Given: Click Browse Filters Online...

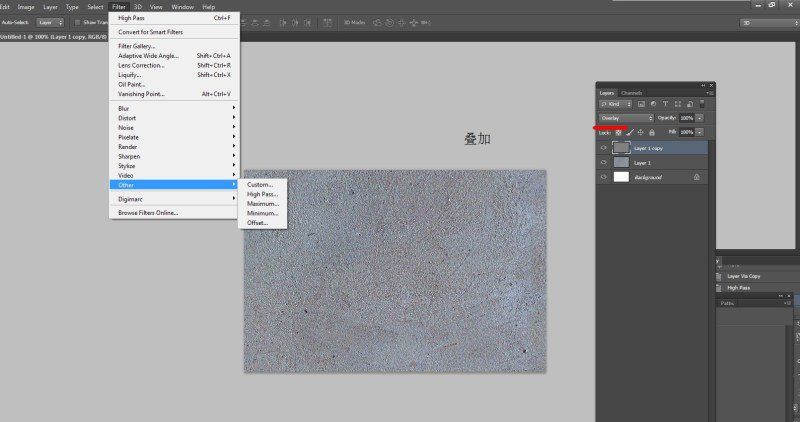Looking at the screenshot, I should (x=174, y=212).
